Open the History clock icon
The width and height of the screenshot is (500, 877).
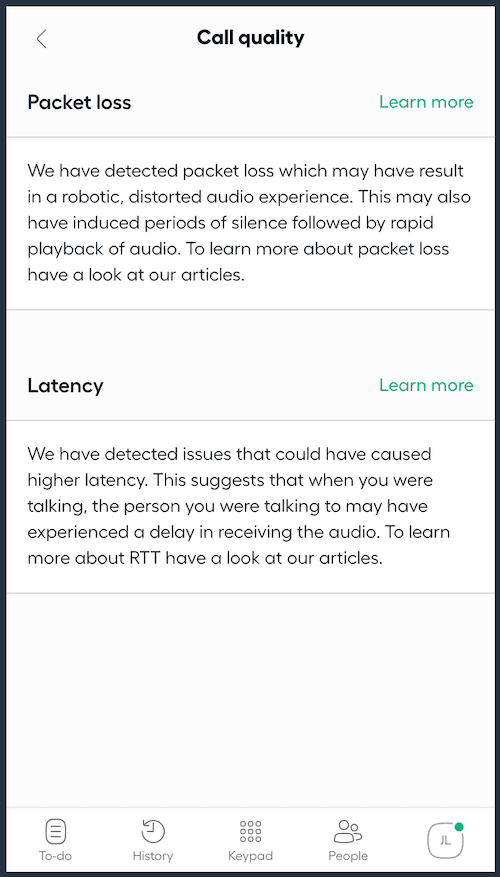click(x=153, y=831)
